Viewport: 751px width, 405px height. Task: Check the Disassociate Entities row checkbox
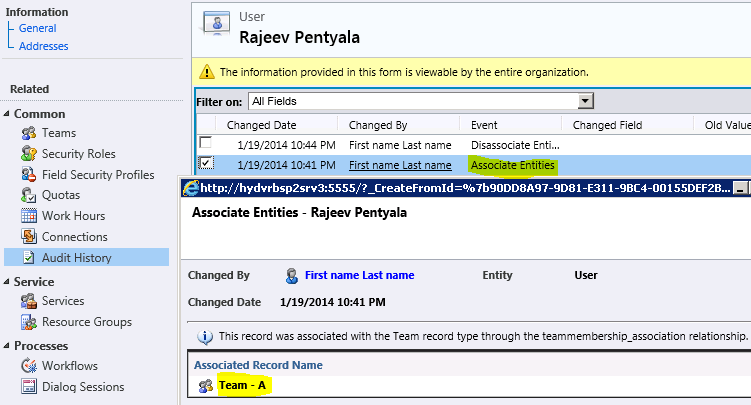206,145
